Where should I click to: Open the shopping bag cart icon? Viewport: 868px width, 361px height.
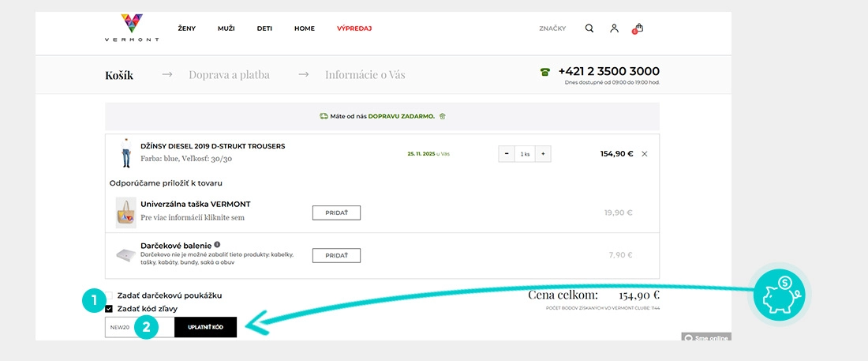click(638, 28)
